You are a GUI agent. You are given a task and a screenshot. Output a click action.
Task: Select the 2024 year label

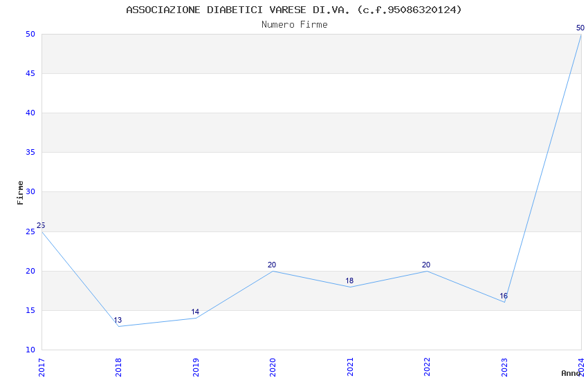[581, 368]
